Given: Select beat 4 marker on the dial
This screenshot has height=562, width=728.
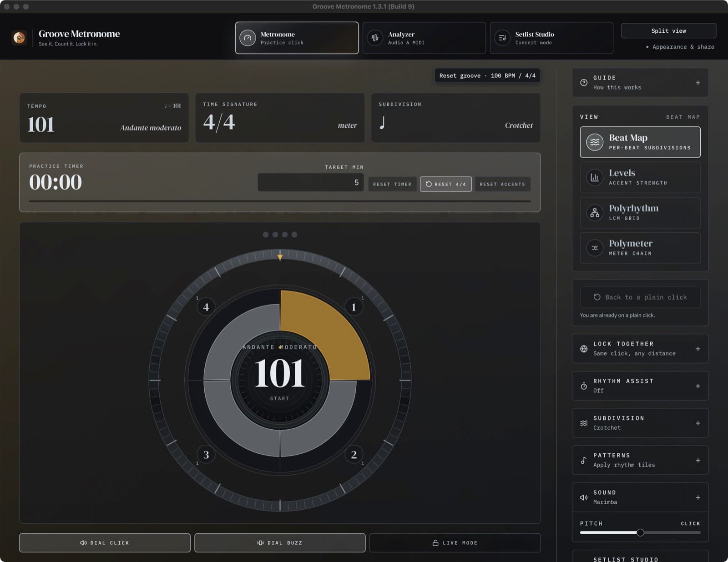Looking at the screenshot, I should coord(206,307).
